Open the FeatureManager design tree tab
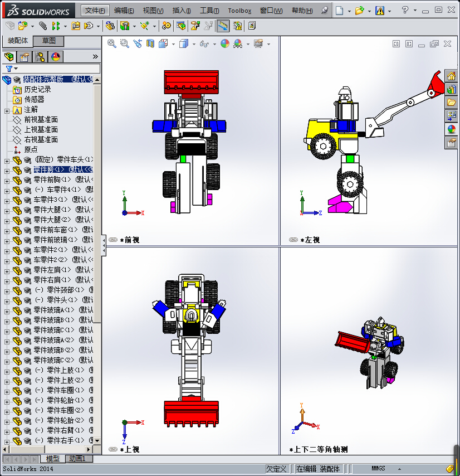Screen dimensions: 460x476 click(9, 57)
